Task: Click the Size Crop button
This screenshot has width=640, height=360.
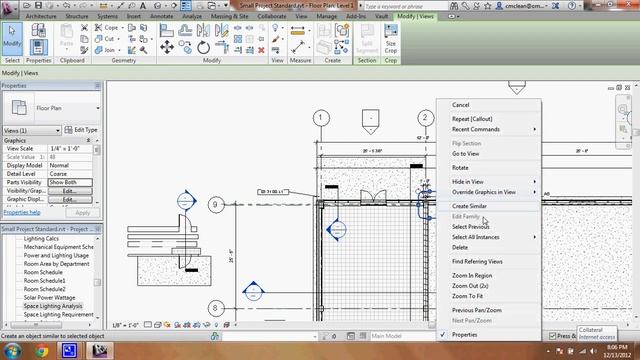Action: (391, 39)
